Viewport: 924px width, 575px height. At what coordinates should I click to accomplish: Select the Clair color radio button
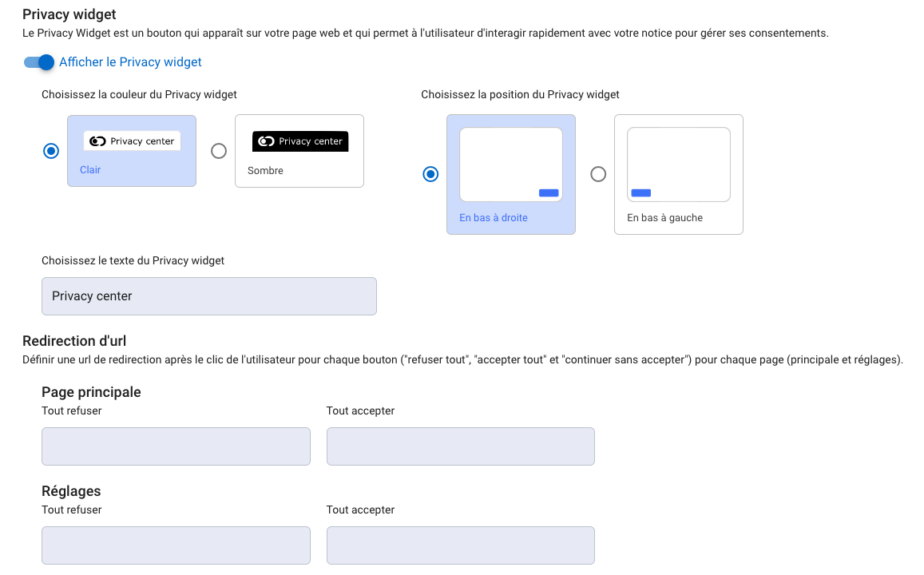click(50, 150)
